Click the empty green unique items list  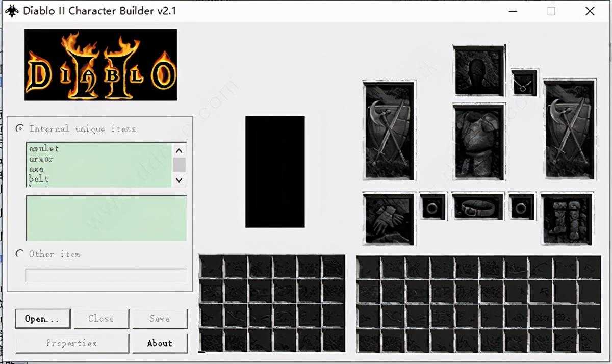(106, 218)
